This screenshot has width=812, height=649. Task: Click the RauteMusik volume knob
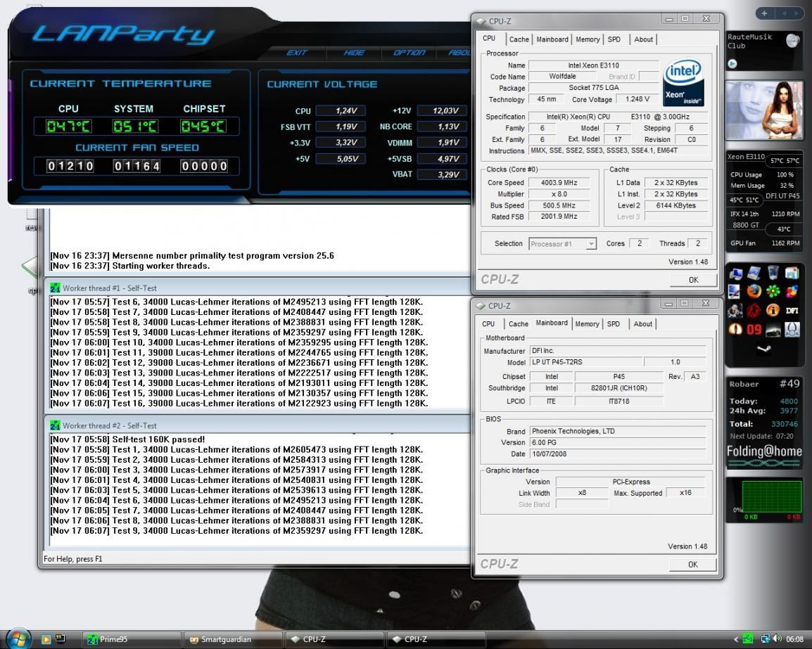[x=792, y=40]
